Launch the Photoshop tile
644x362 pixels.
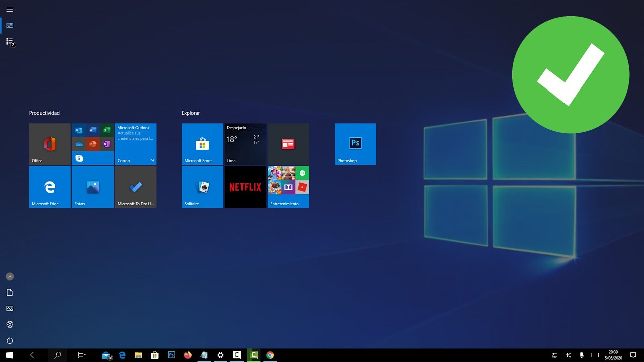click(355, 144)
